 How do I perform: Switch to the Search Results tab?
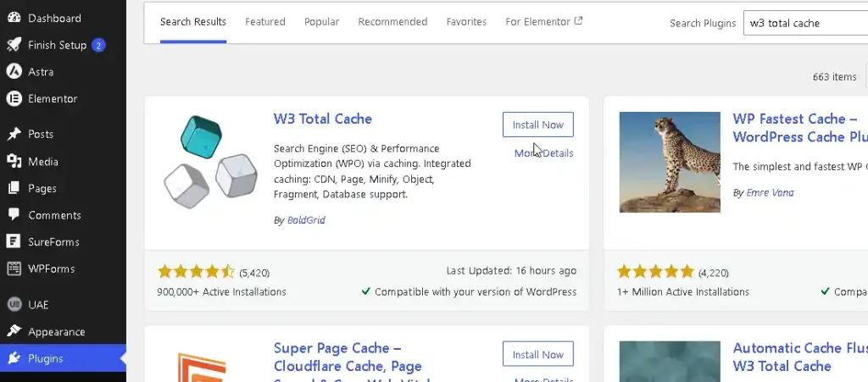193,22
